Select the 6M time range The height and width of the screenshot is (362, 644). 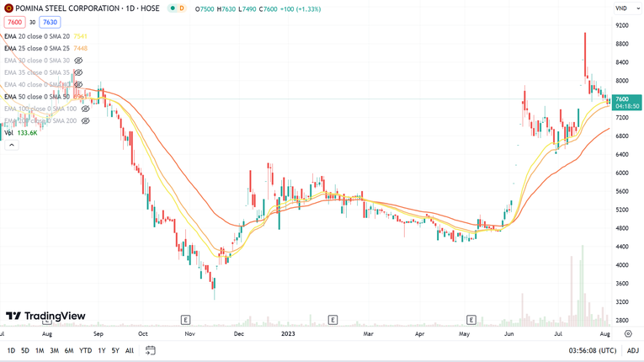(x=69, y=350)
